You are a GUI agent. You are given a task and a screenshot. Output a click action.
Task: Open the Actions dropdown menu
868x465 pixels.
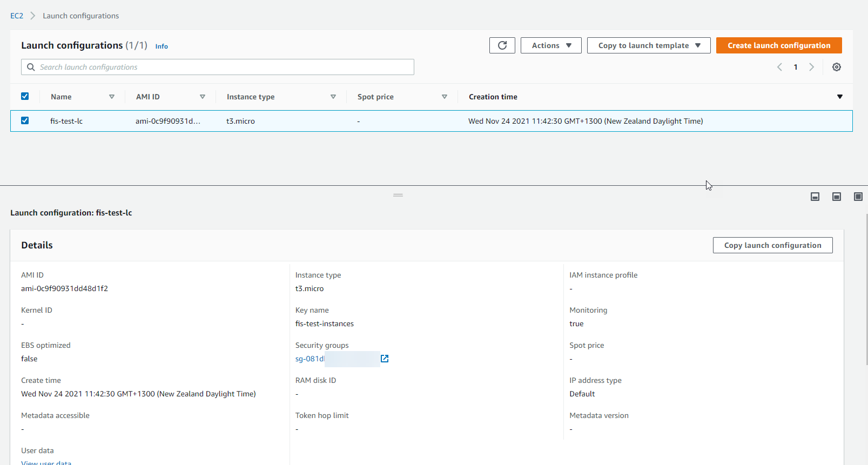pyautogui.click(x=551, y=45)
